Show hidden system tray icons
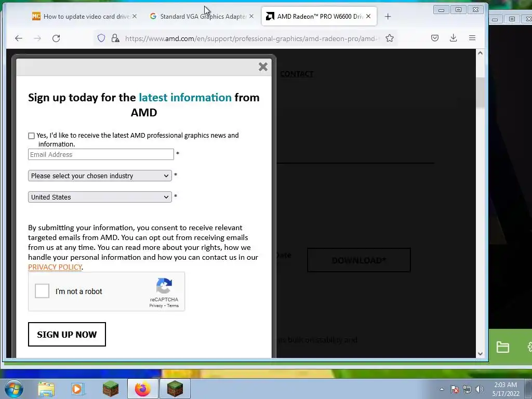This screenshot has width=532, height=399. pyautogui.click(x=442, y=390)
